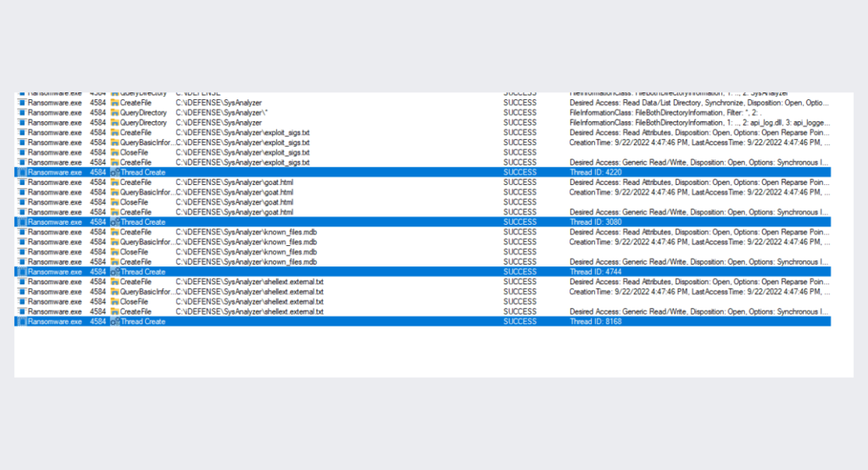Click the exploit_sigs.txt path in the QueryBasicInfor row

coord(242,143)
